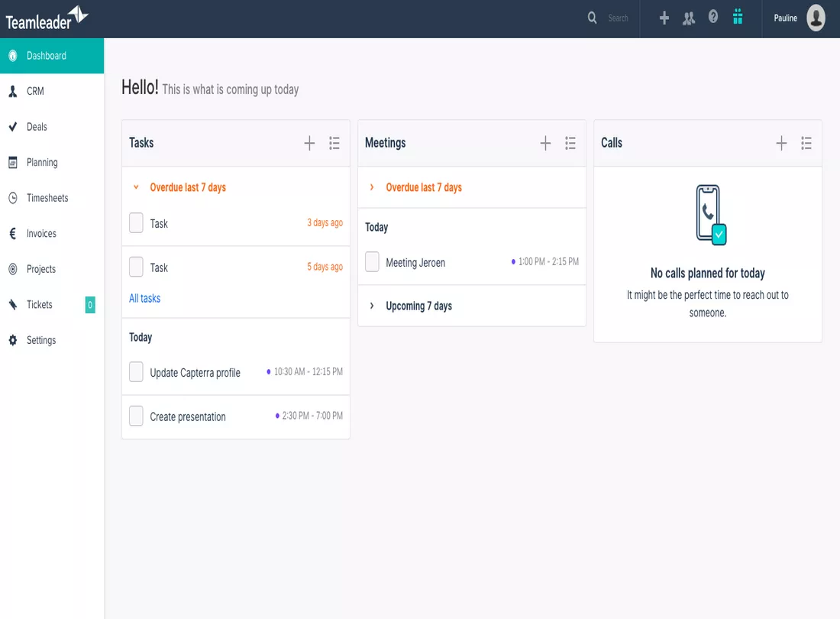Collapse Overdue last 7 days in Tasks

pos(136,187)
